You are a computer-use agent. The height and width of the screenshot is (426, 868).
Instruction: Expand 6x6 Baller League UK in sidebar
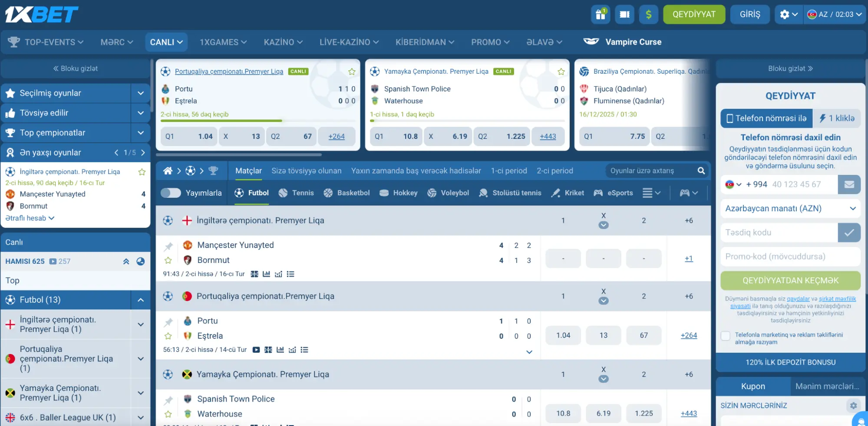(141, 418)
